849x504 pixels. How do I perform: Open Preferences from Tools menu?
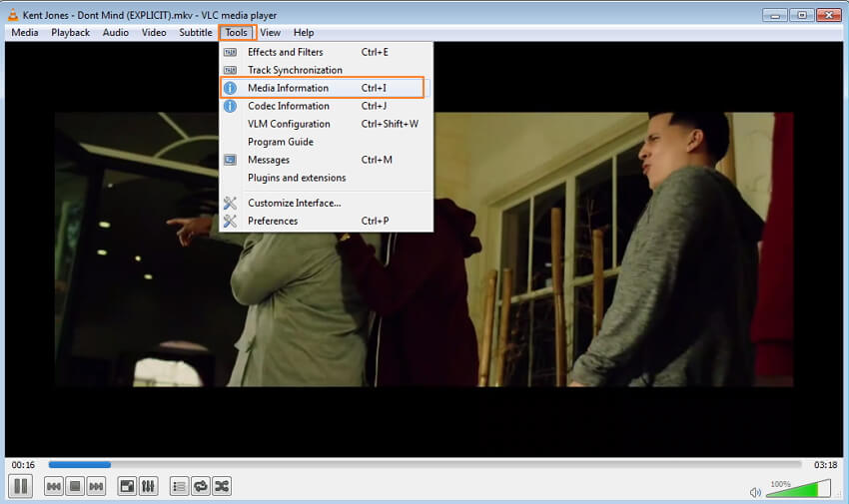click(x=326, y=221)
